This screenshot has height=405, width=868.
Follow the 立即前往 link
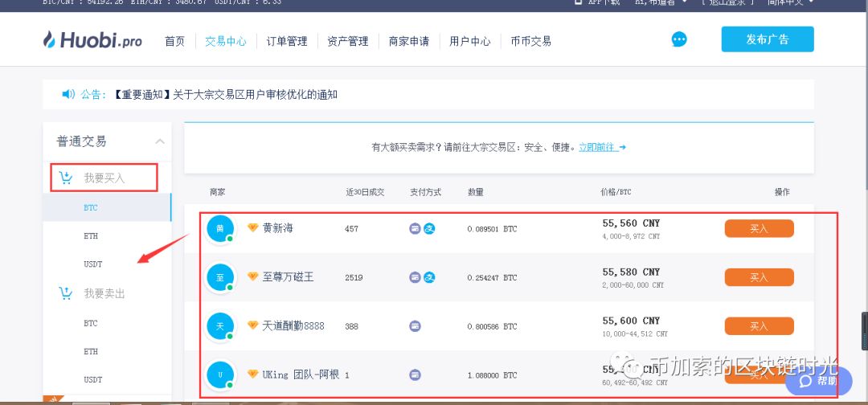click(602, 147)
